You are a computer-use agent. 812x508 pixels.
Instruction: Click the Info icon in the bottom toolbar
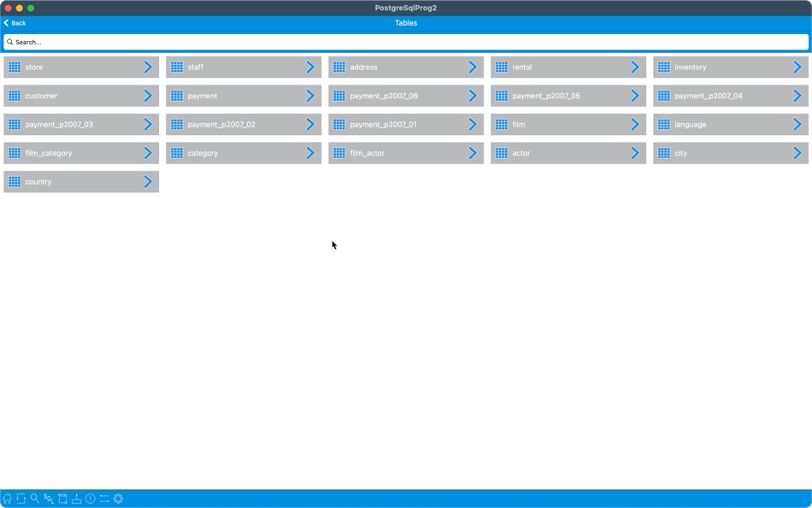tap(91, 499)
